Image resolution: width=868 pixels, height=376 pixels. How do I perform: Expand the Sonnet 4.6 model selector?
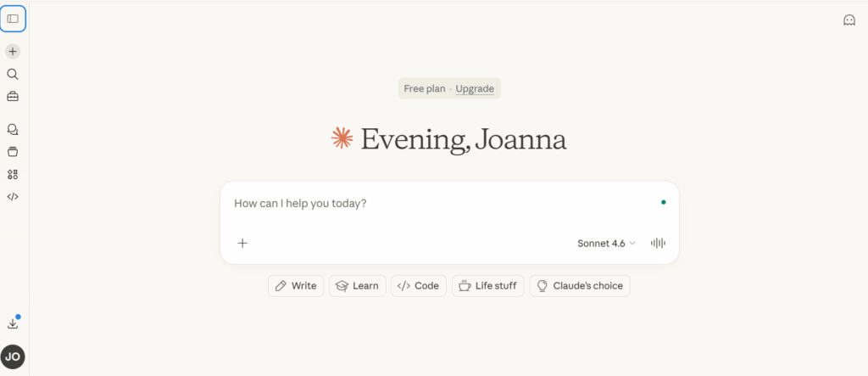point(606,244)
